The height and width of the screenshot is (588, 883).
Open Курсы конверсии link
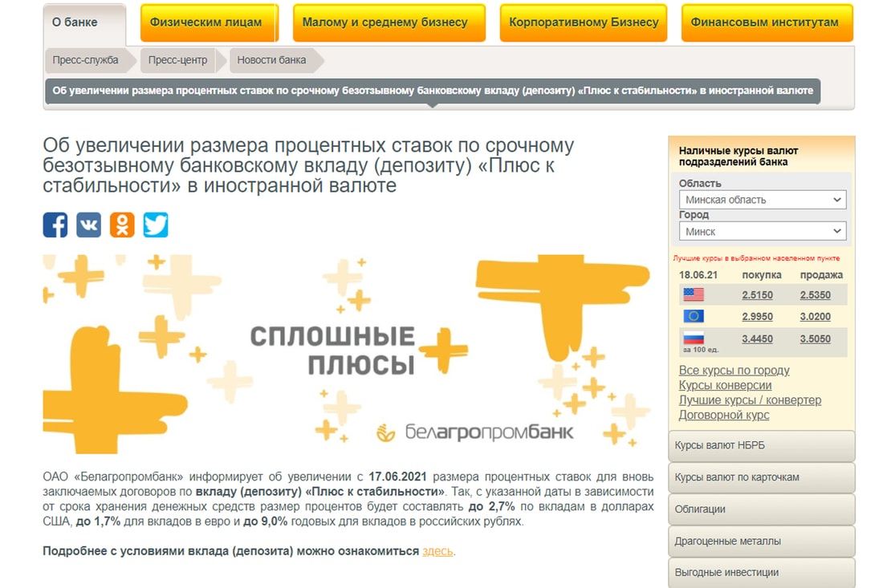tap(725, 385)
